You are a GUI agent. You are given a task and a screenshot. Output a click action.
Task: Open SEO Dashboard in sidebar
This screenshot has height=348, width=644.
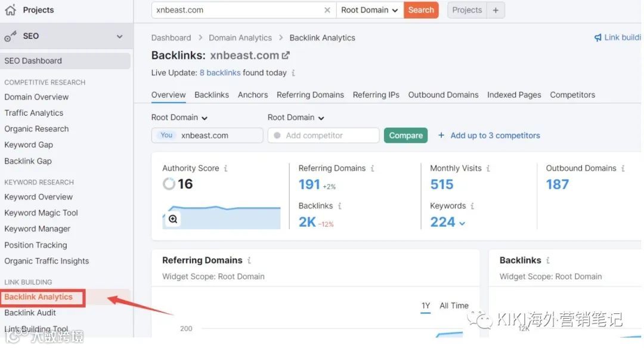pos(66,61)
